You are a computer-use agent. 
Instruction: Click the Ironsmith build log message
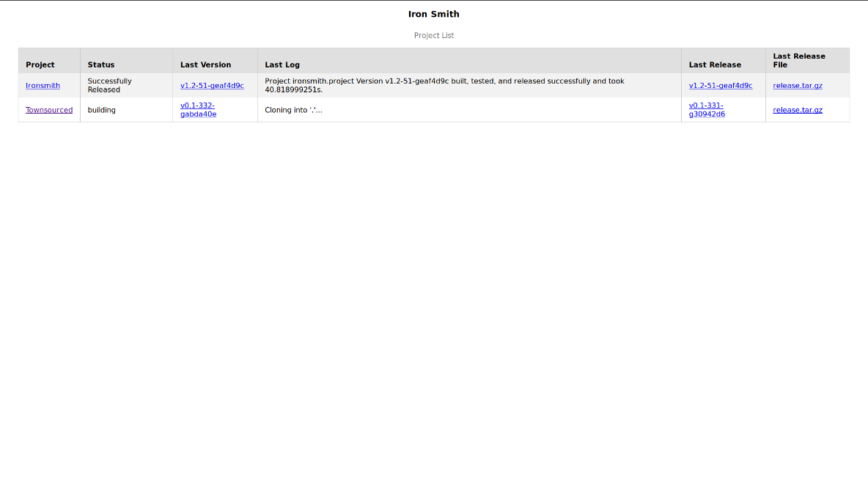(444, 86)
